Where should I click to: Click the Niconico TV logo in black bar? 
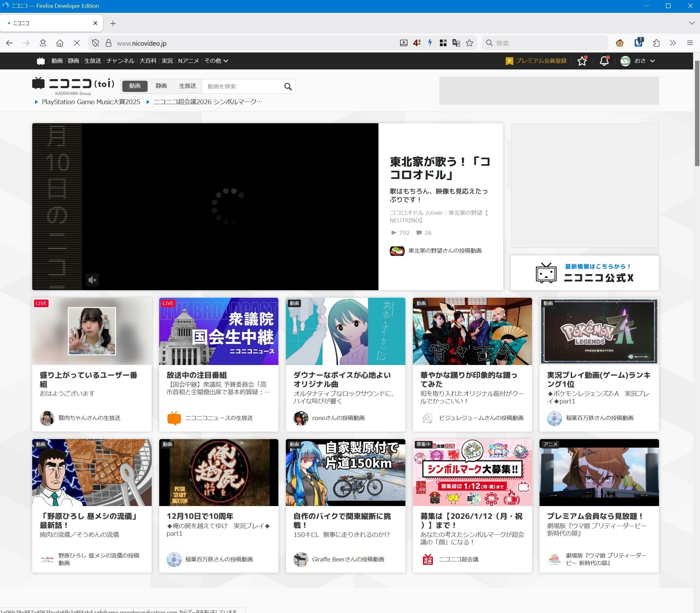tap(41, 61)
